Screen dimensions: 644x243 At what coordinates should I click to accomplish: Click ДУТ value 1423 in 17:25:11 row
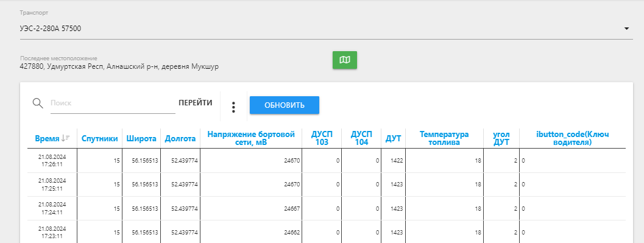click(397, 185)
